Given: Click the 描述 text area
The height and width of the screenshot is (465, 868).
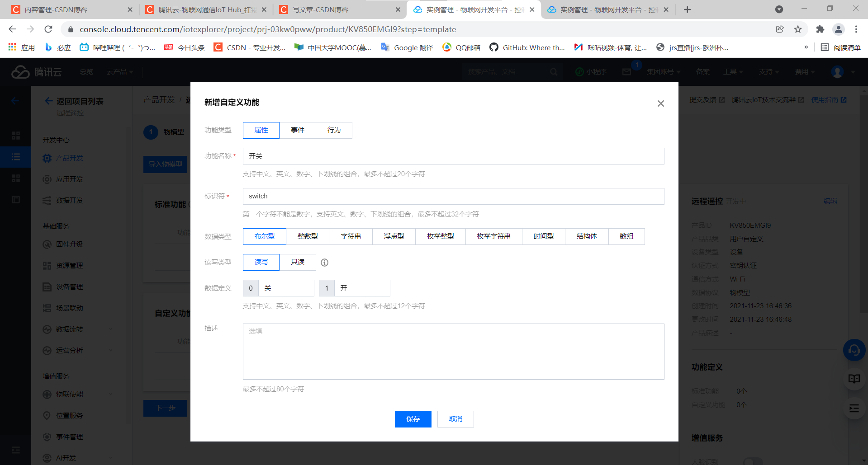Looking at the screenshot, I should pyautogui.click(x=452, y=352).
